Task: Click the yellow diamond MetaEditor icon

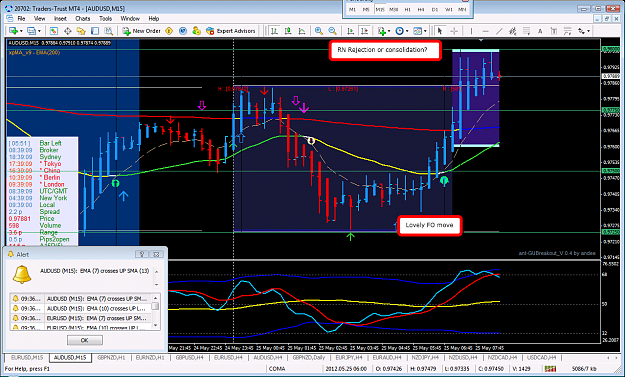Action: (169, 31)
